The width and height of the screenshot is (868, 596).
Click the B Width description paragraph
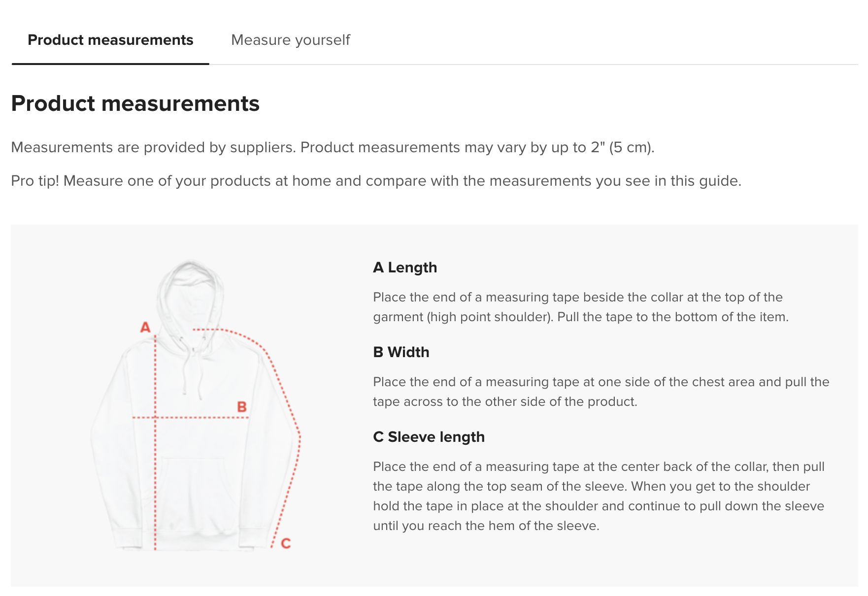click(601, 392)
